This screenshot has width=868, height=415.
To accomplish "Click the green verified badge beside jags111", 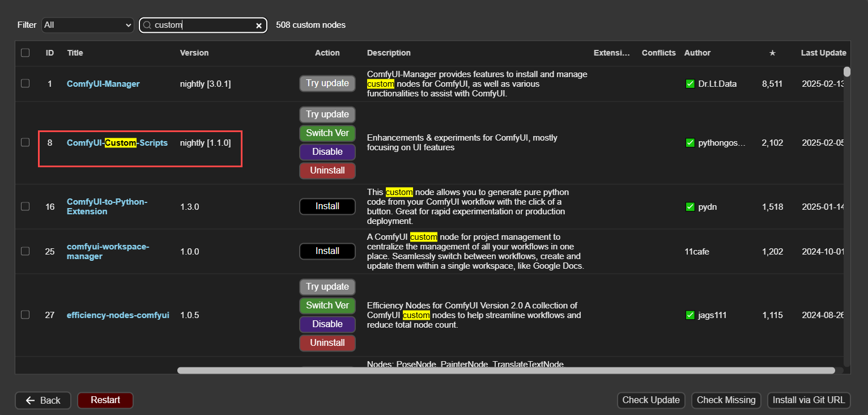I will pos(690,315).
